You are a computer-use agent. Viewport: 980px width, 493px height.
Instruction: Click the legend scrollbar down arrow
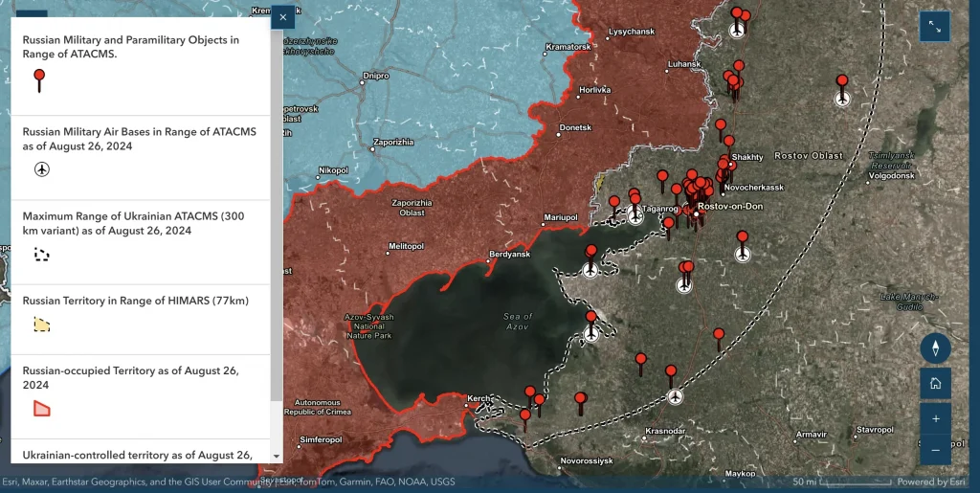277,457
